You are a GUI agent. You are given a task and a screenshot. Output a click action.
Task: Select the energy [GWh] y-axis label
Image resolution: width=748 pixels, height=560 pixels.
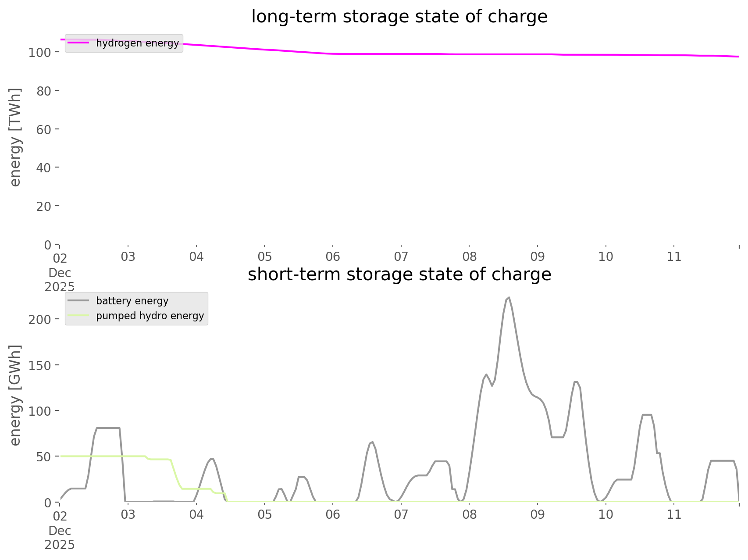point(15,395)
